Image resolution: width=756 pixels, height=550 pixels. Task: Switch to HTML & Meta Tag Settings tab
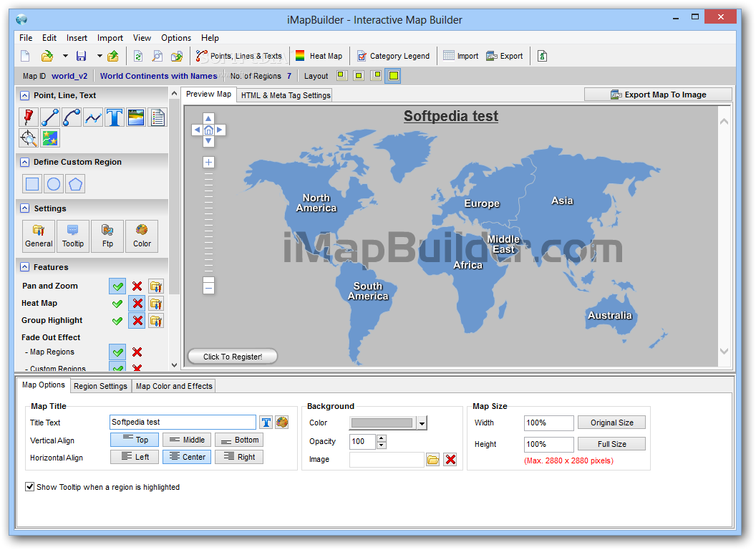point(286,95)
